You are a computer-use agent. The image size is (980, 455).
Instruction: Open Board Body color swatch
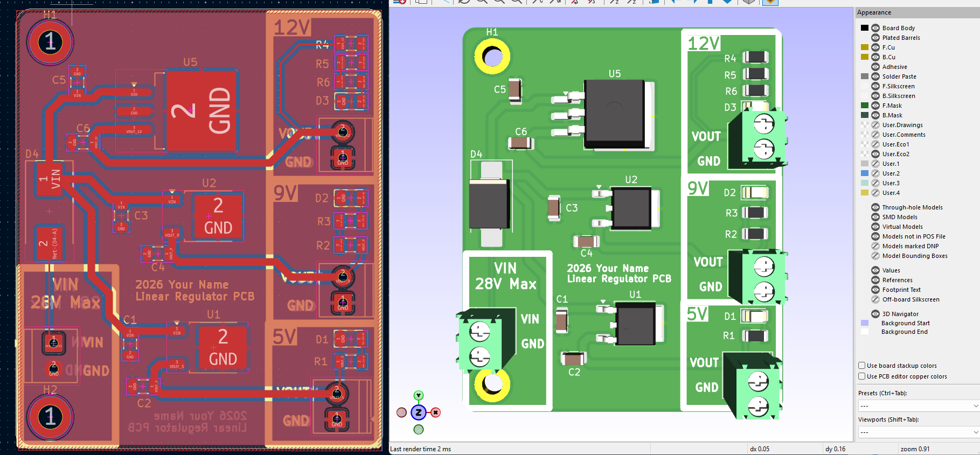865,28
